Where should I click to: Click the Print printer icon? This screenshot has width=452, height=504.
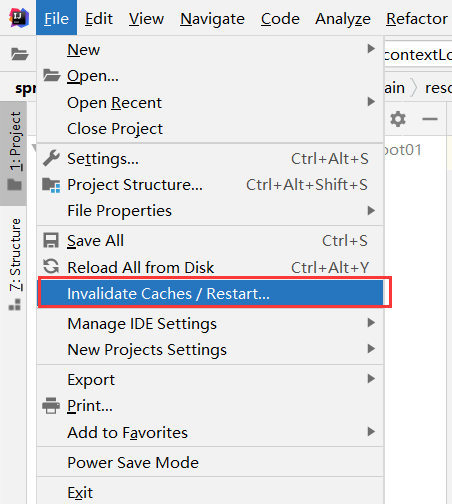click(x=51, y=406)
